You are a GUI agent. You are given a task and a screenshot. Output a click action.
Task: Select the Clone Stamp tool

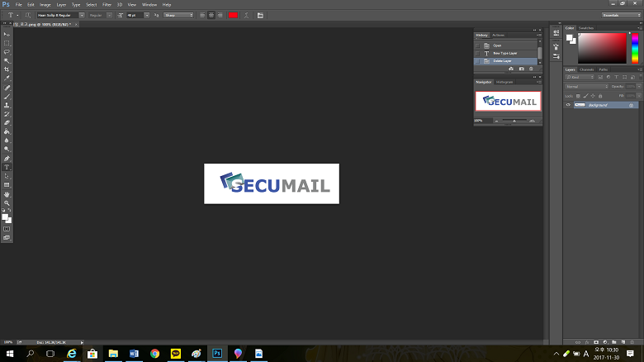(x=7, y=105)
